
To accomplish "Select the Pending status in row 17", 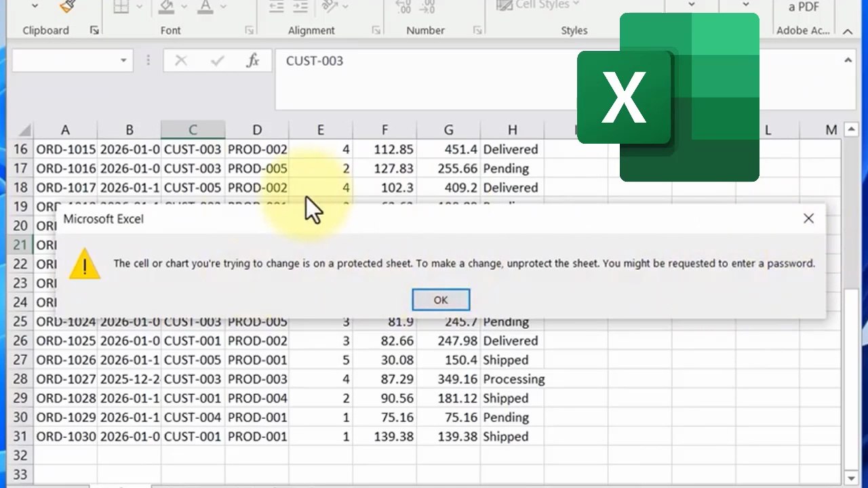I will [512, 168].
